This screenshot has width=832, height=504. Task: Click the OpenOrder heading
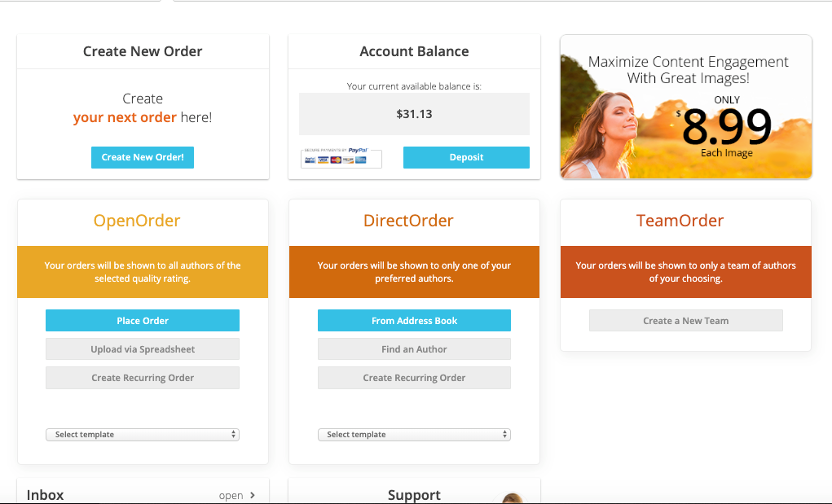(137, 221)
